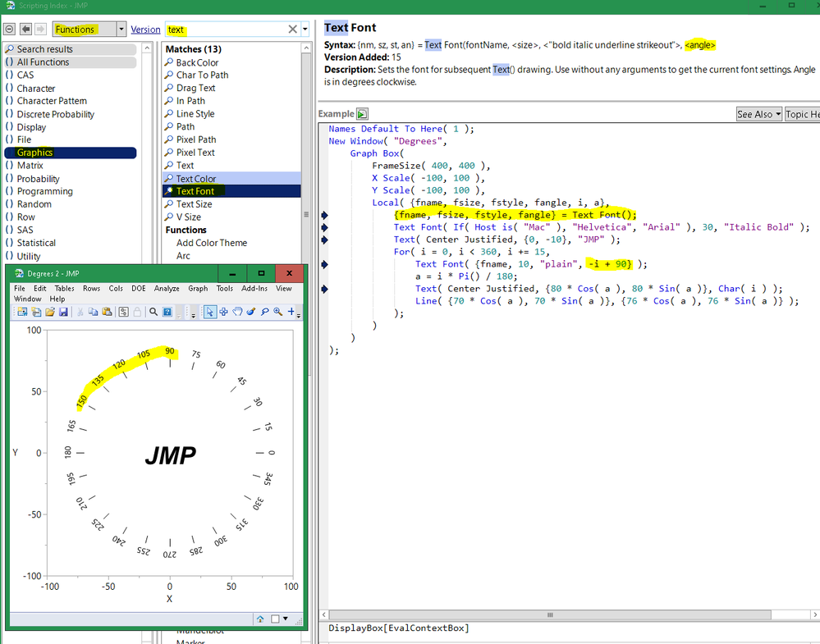Open the Analyze menu in the Degrees window
820x644 pixels.
(x=167, y=289)
